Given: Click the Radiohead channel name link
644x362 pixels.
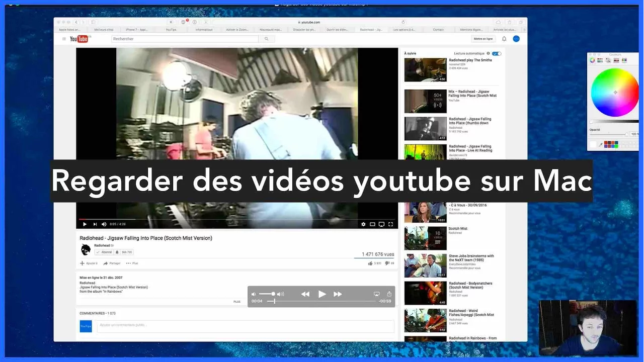Looking at the screenshot, I should (102, 245).
